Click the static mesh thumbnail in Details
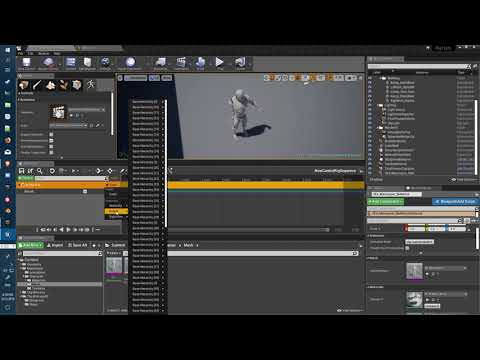 [414, 271]
